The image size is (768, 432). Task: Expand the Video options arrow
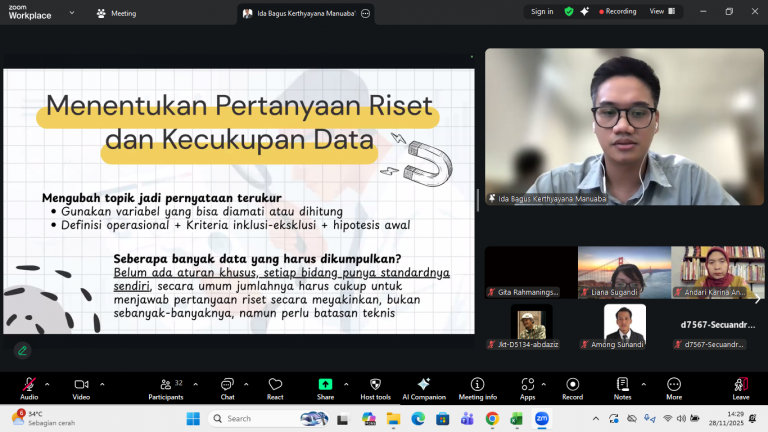pyautogui.click(x=99, y=382)
